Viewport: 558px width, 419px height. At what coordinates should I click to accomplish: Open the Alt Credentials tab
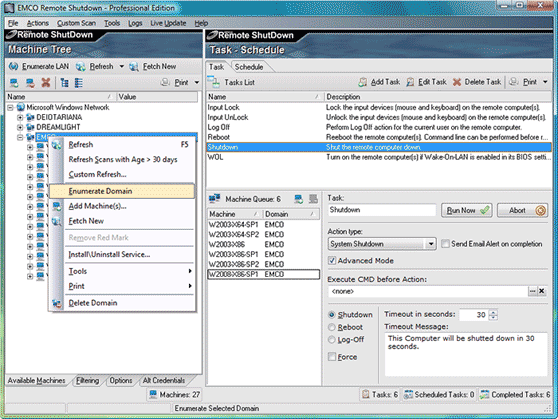tap(164, 381)
